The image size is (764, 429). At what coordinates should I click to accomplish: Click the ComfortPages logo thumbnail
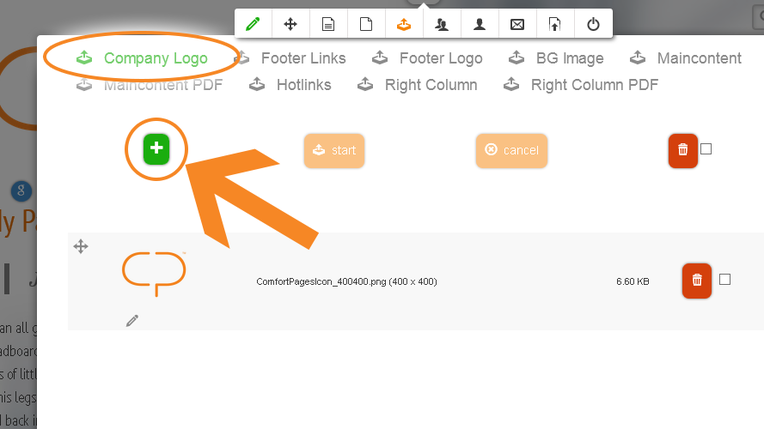pyautogui.click(x=154, y=273)
